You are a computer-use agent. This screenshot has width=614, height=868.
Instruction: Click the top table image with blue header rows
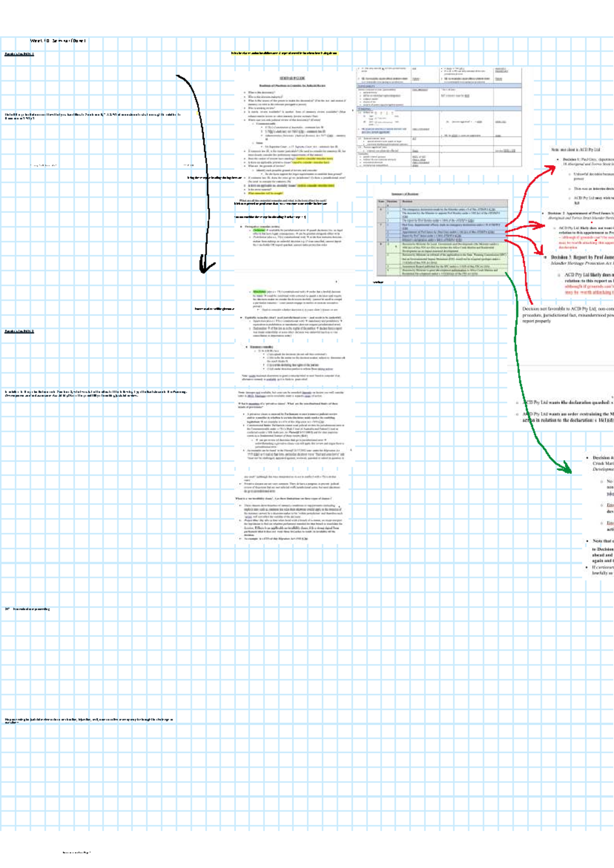point(439,117)
